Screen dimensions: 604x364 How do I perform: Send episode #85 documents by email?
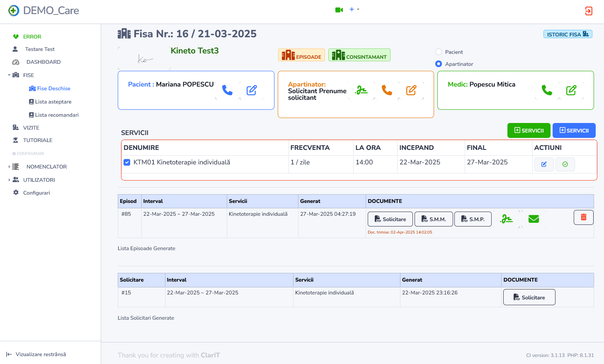pos(534,219)
